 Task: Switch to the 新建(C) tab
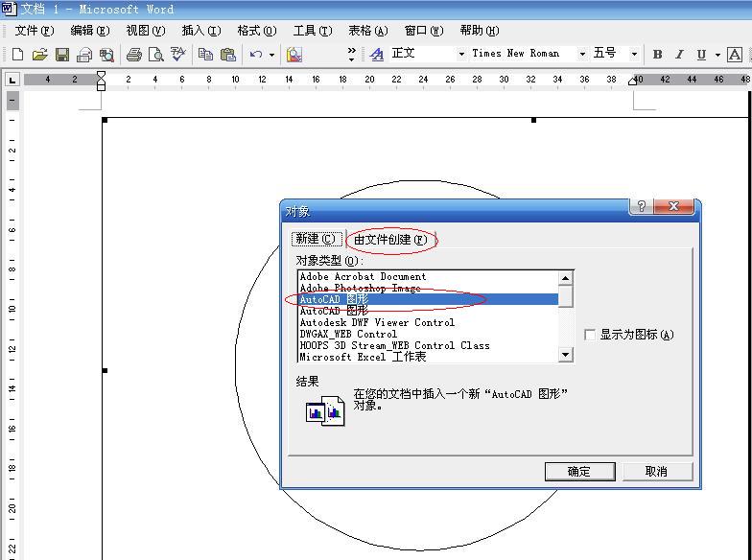tap(316, 238)
